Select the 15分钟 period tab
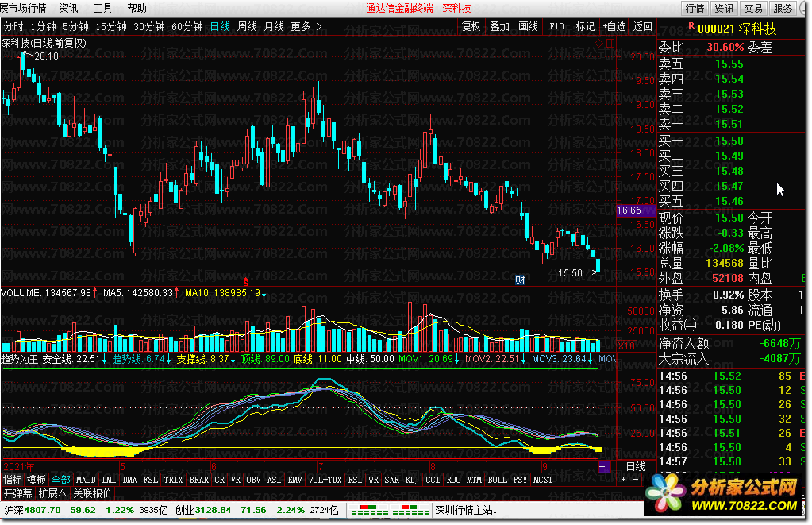This screenshot has width=812, height=525. (x=111, y=26)
